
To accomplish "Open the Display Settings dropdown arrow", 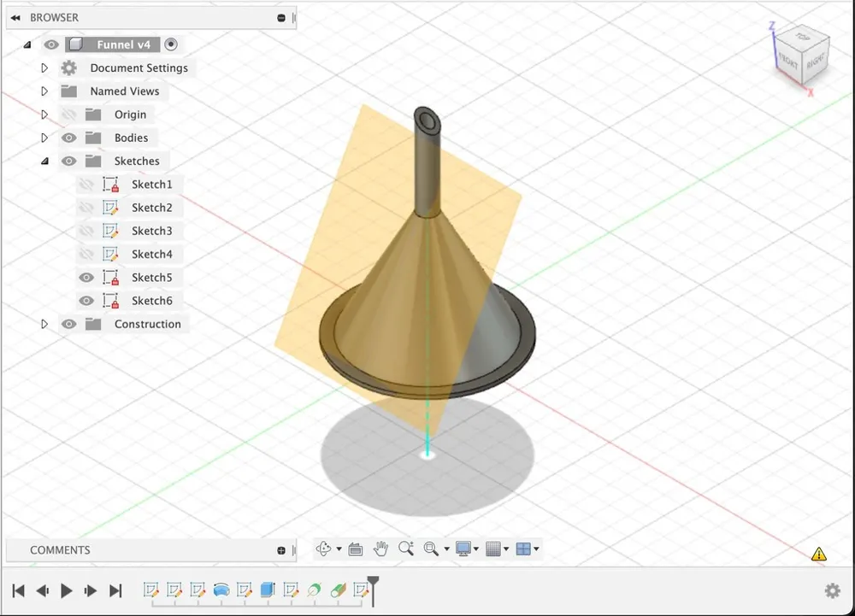I will coord(476,549).
